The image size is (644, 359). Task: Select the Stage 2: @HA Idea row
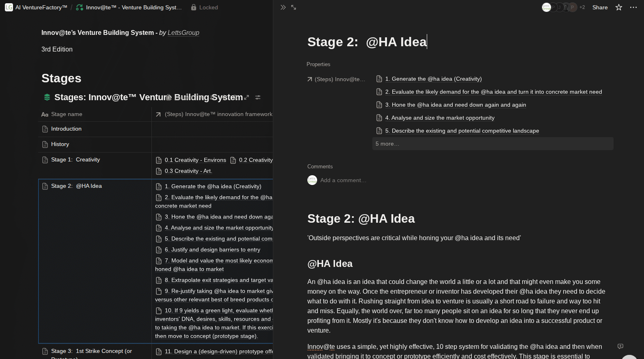76,186
